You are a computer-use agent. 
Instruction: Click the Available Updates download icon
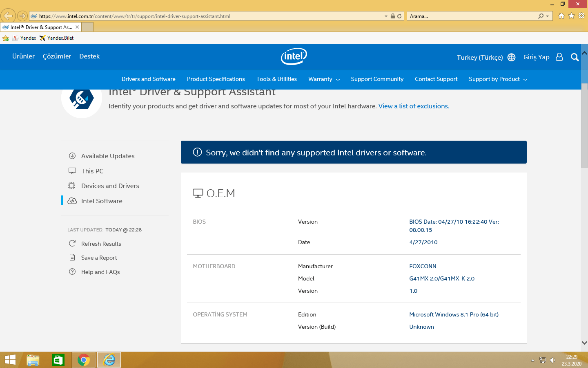[72, 156]
